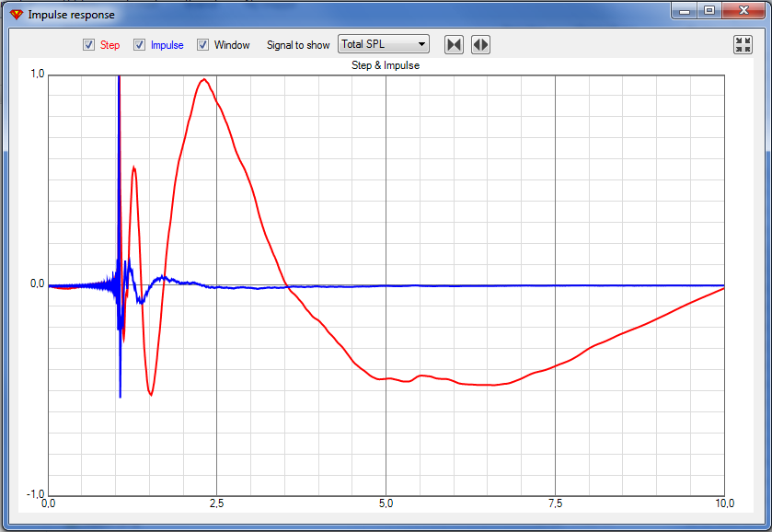Click the 2,5 x-axis label

[216, 503]
